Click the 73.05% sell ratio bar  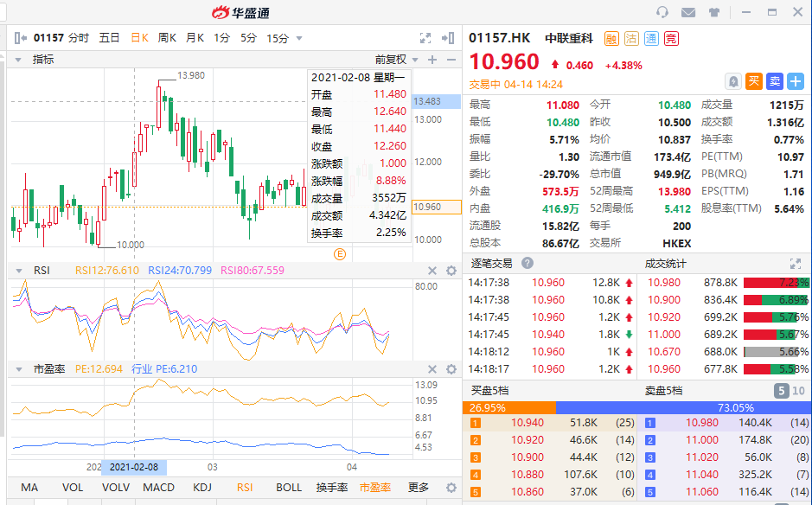683,407
